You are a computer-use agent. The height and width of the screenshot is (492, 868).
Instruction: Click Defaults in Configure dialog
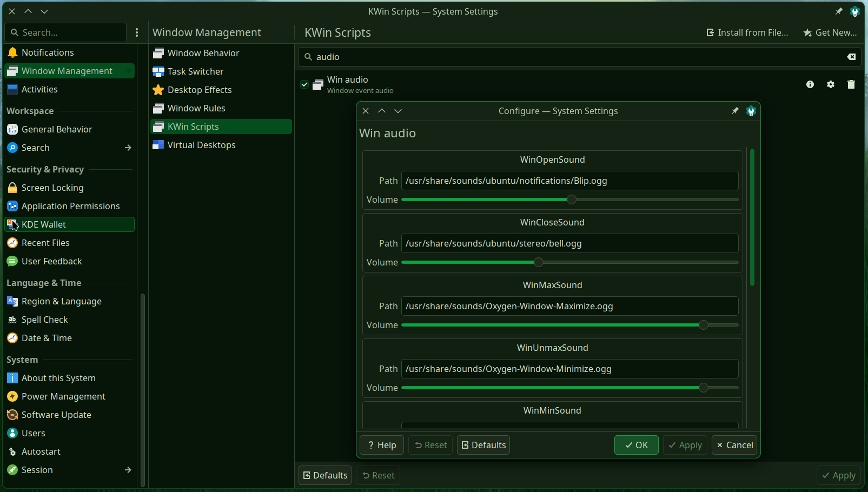483,445
